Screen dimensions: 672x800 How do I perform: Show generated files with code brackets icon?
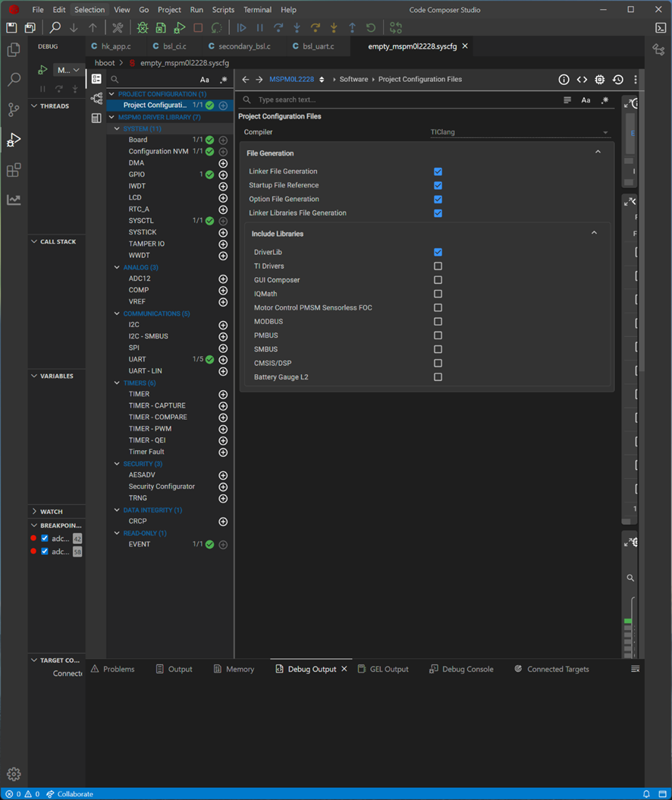(582, 80)
